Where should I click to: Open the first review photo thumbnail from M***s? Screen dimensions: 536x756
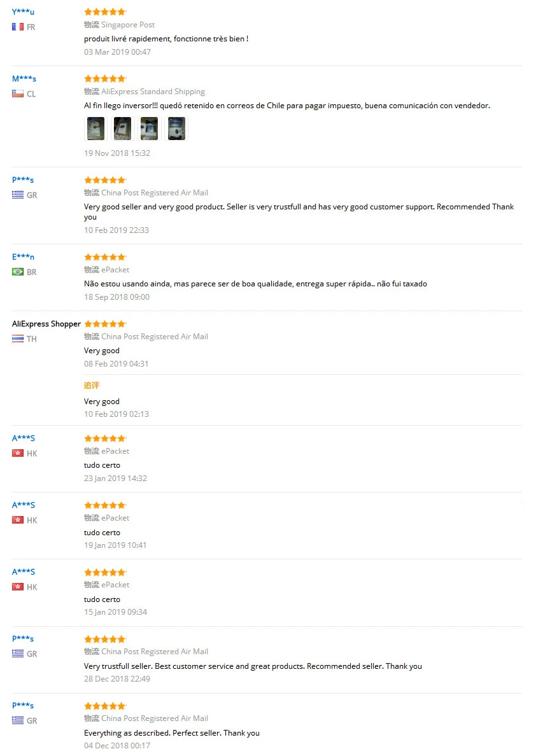95,129
